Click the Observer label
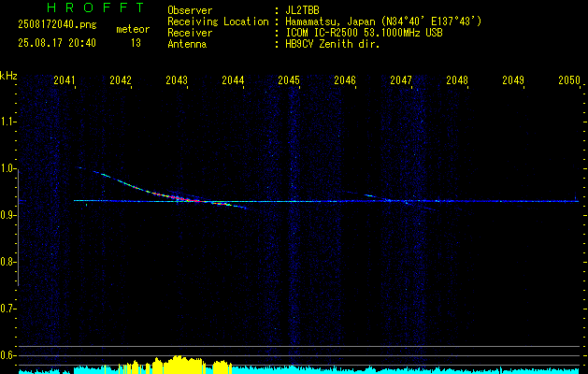 coord(190,10)
